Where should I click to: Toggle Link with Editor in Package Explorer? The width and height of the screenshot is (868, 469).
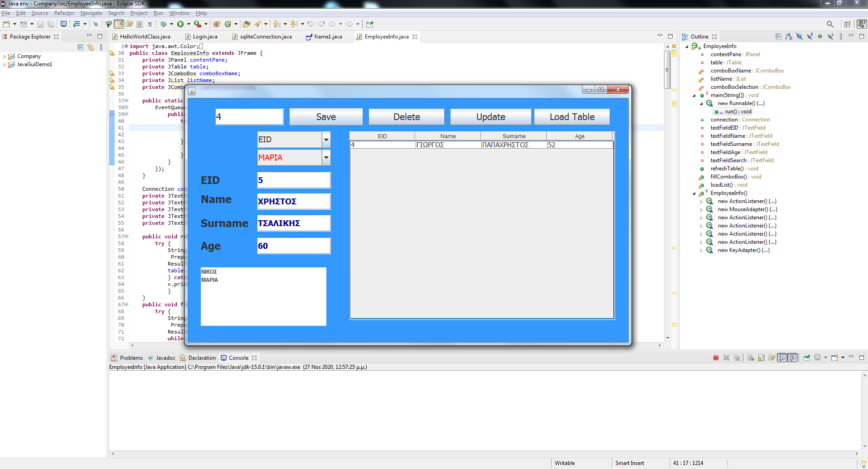pos(91,47)
